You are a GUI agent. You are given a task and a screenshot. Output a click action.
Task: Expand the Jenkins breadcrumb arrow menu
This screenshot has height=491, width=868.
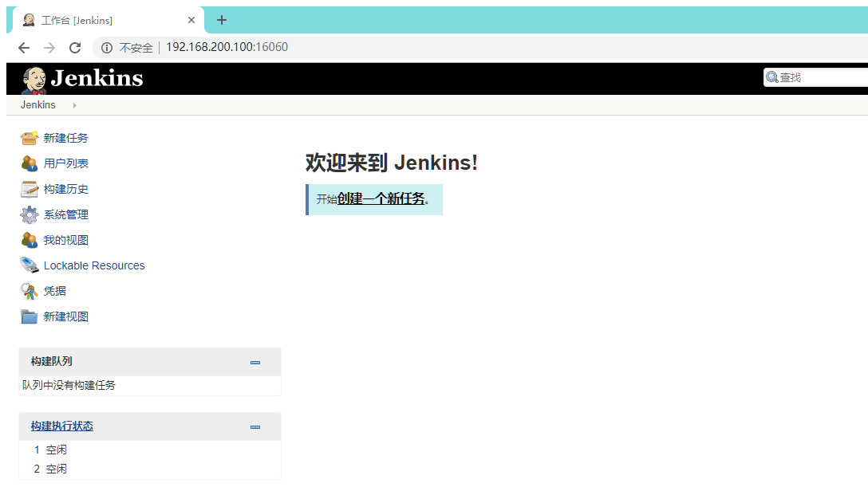(x=74, y=105)
